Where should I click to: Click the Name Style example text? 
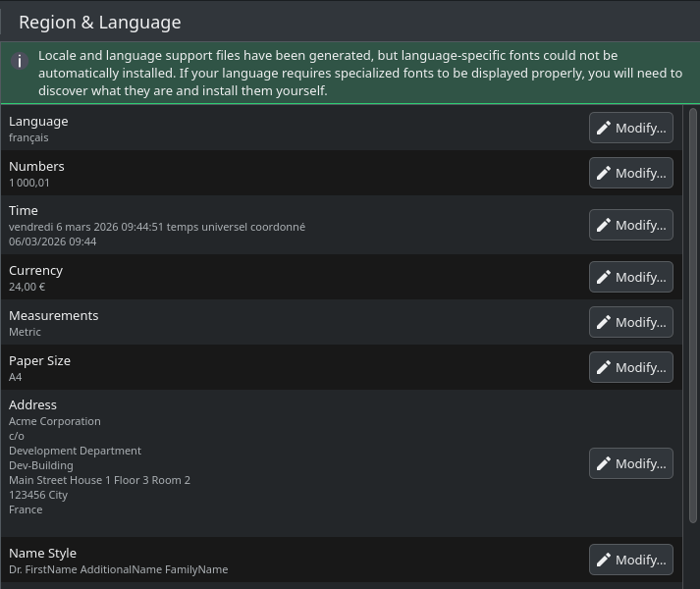pyautogui.click(x=118, y=569)
